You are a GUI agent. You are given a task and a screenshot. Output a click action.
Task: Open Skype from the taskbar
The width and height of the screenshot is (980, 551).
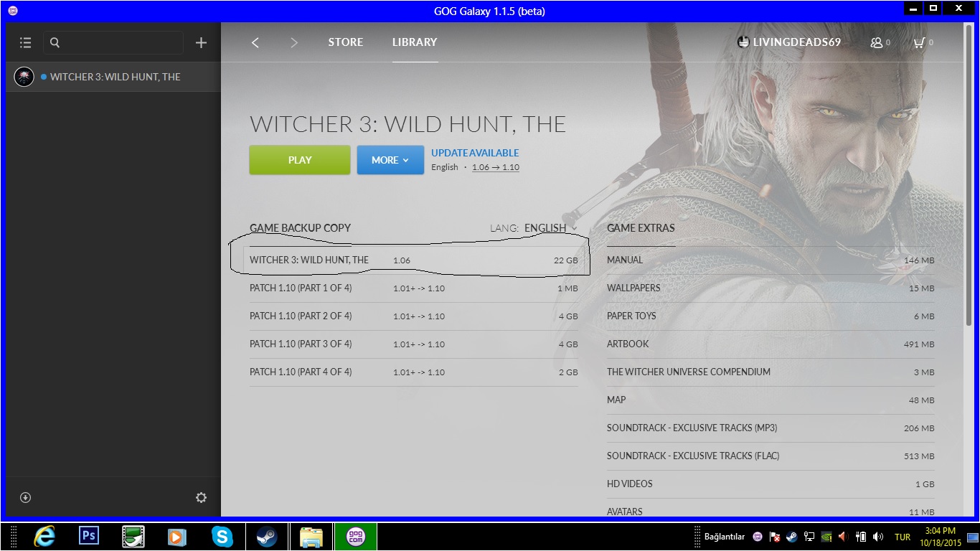click(222, 537)
